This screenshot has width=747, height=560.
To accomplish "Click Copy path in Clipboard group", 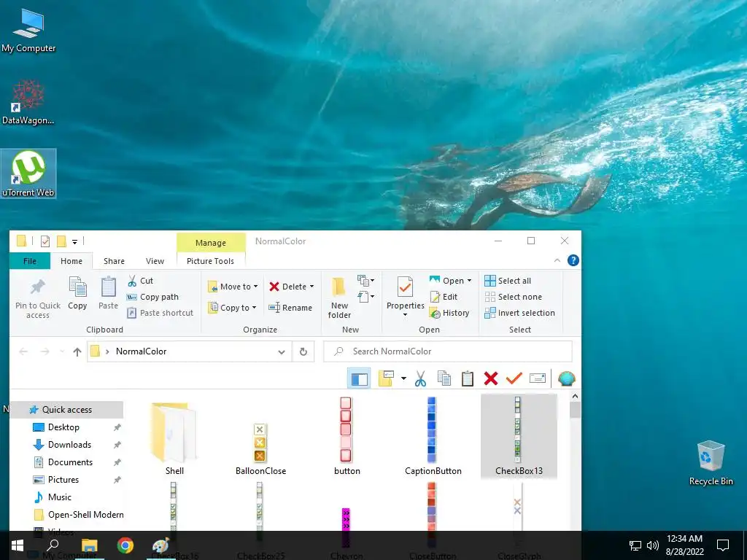I will (x=152, y=297).
